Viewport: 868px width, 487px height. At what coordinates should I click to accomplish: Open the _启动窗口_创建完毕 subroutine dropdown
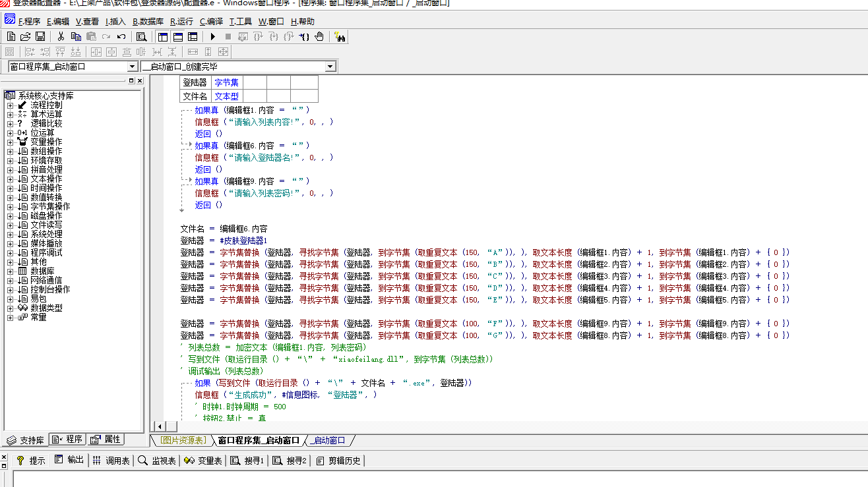(x=330, y=67)
